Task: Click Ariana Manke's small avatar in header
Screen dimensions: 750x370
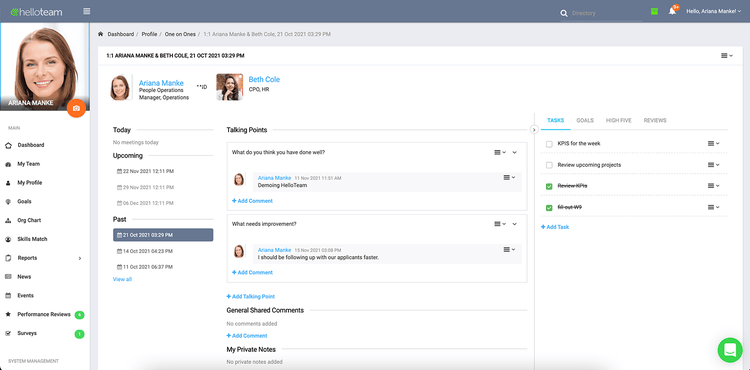Action: click(120, 87)
